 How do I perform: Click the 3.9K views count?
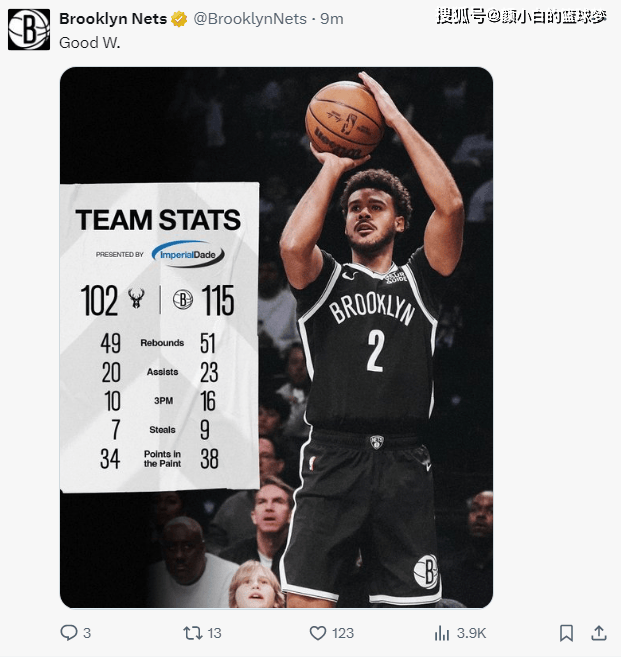point(471,633)
